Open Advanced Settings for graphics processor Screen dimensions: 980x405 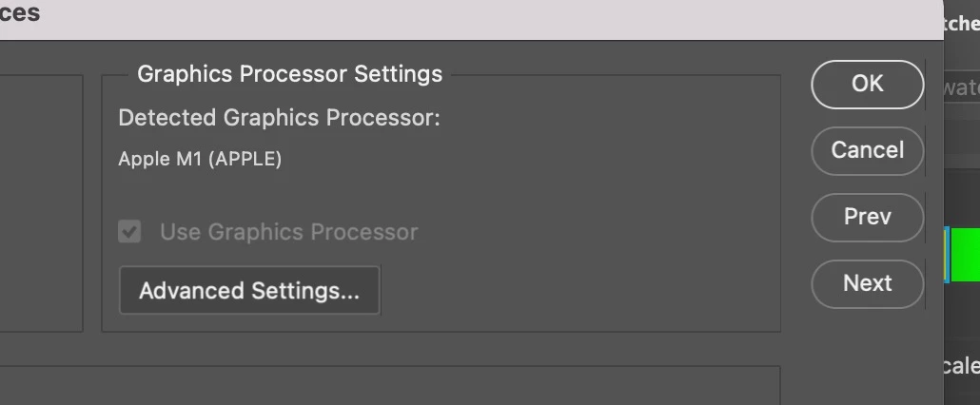249,291
